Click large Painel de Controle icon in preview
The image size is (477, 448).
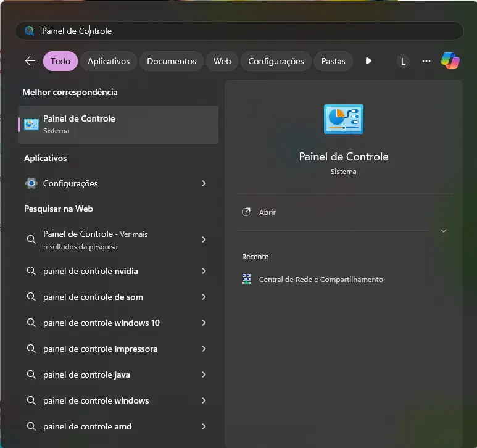344,119
